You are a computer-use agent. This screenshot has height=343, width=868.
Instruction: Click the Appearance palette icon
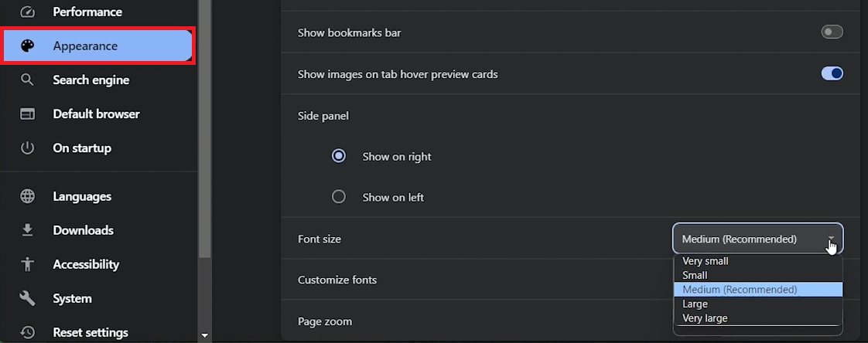coord(27,46)
